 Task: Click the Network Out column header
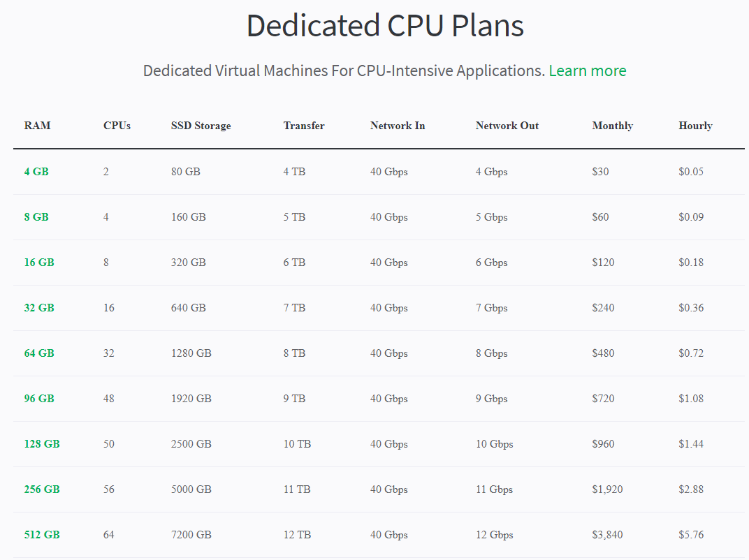[x=507, y=126]
